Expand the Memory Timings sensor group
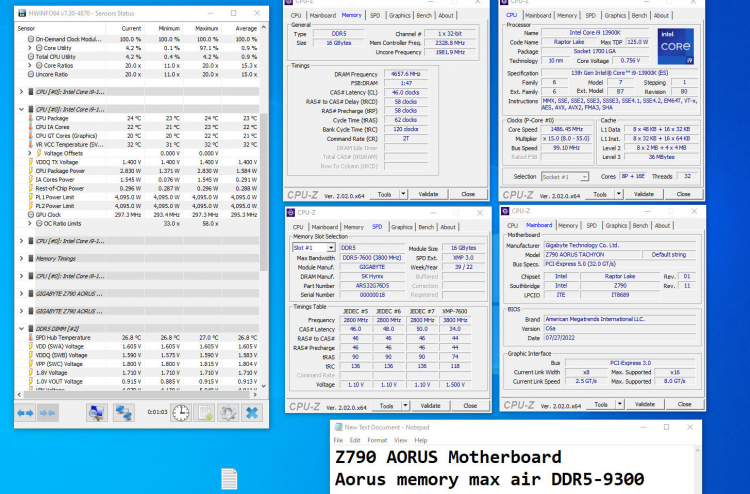750x494 pixels. pos(22,258)
